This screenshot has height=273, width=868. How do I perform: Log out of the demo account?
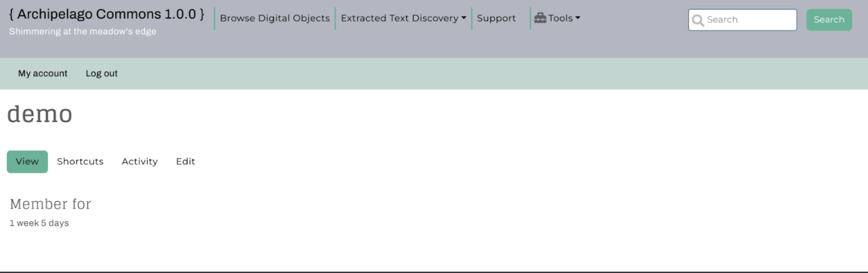tap(102, 73)
